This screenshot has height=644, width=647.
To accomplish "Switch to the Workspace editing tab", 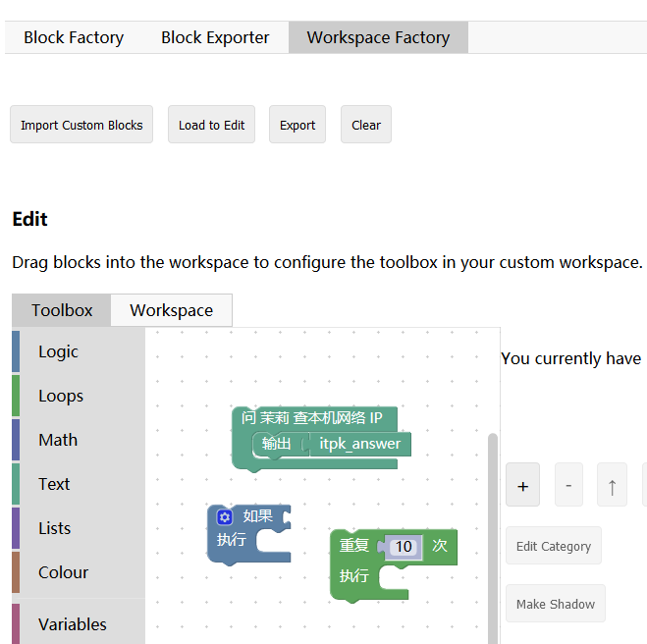I will [171, 310].
